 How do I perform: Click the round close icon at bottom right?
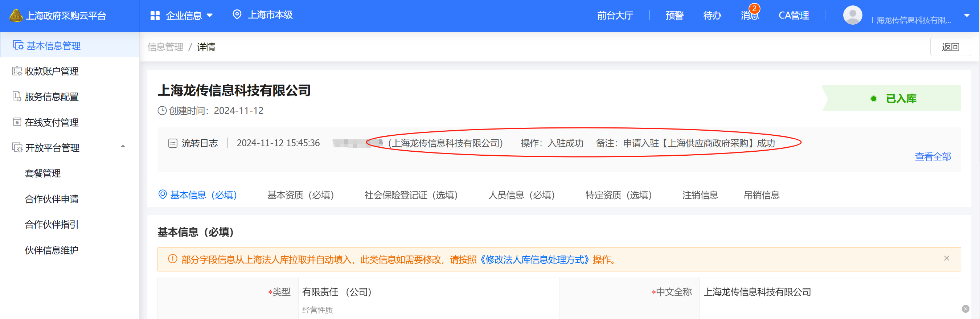965,309
